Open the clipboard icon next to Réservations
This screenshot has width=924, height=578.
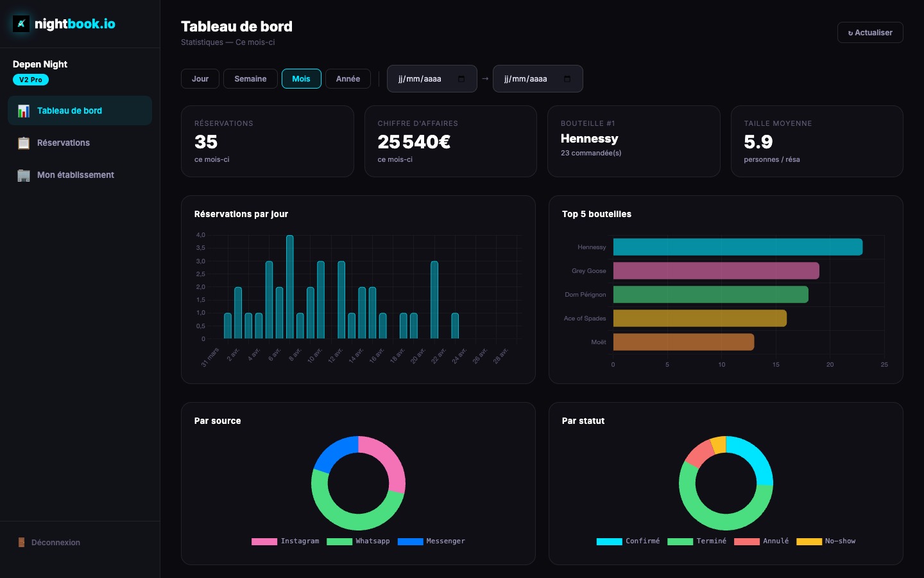24,143
